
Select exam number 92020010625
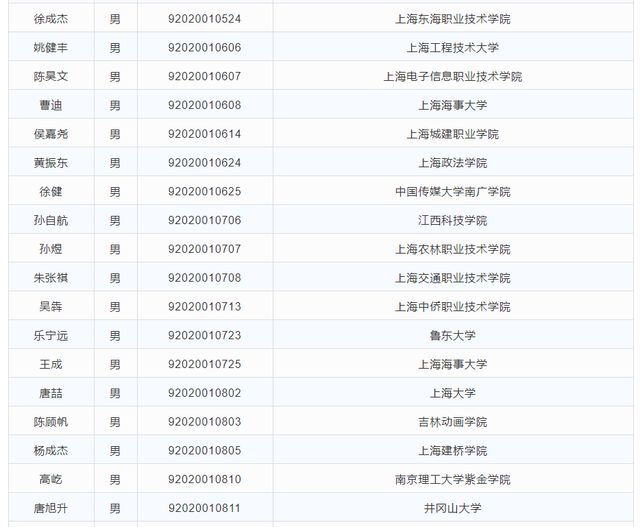204,191
